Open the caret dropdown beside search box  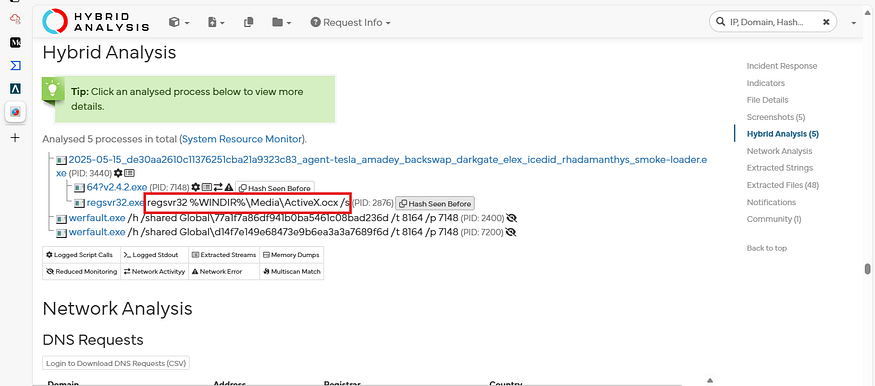[854, 23]
